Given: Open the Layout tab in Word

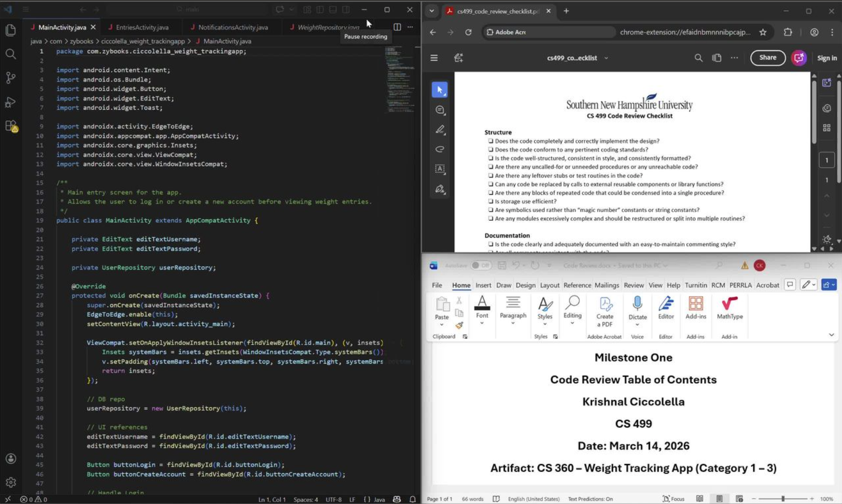Looking at the screenshot, I should point(549,285).
